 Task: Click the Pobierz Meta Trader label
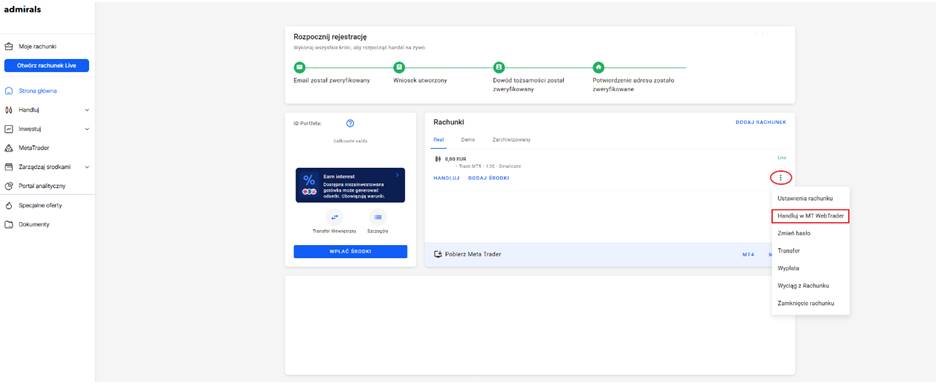[473, 254]
